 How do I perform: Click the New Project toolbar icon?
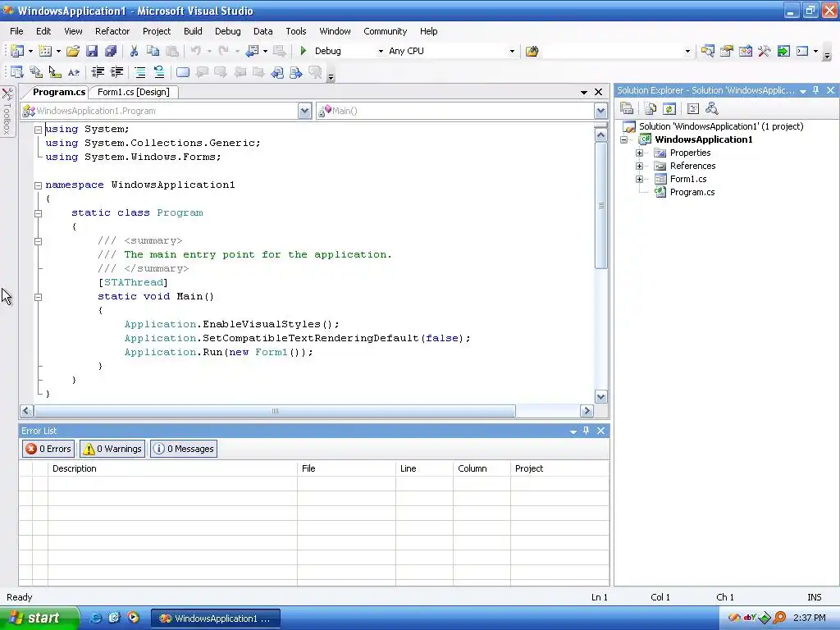pos(17,51)
